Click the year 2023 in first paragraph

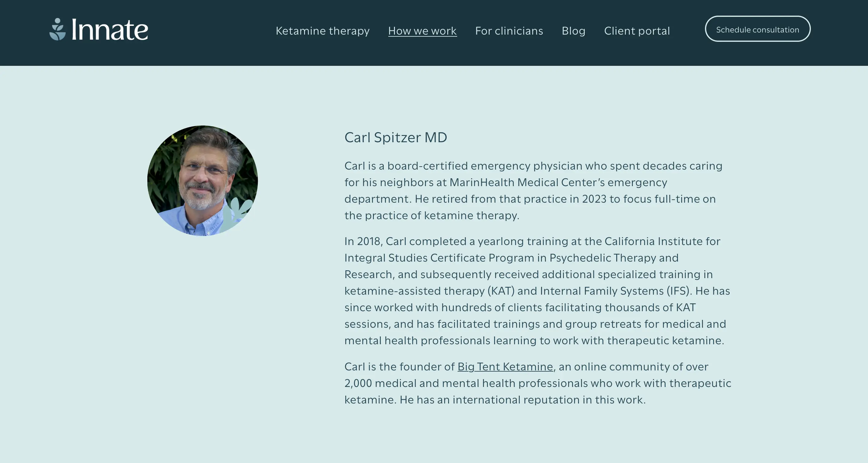point(594,199)
